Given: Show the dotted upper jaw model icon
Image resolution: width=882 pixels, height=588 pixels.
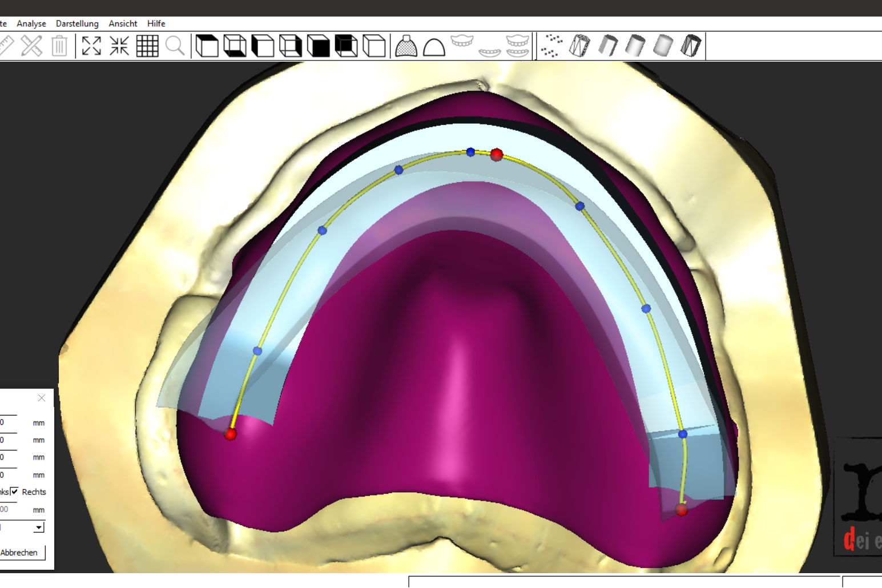Looking at the screenshot, I should 406,46.
